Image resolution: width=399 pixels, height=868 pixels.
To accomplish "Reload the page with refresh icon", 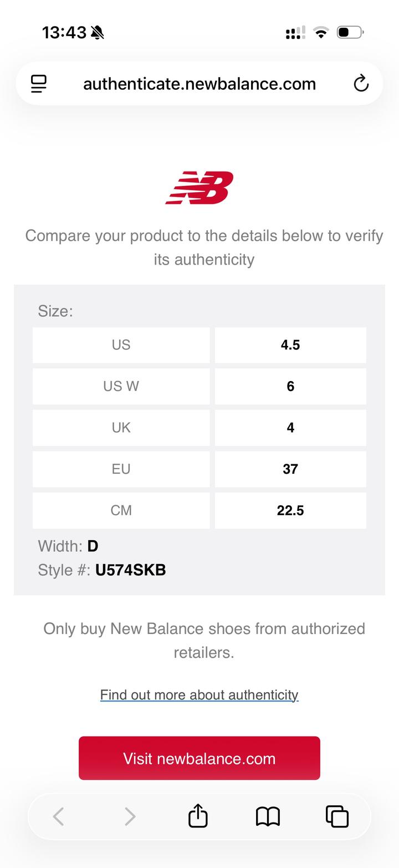I will click(x=361, y=84).
